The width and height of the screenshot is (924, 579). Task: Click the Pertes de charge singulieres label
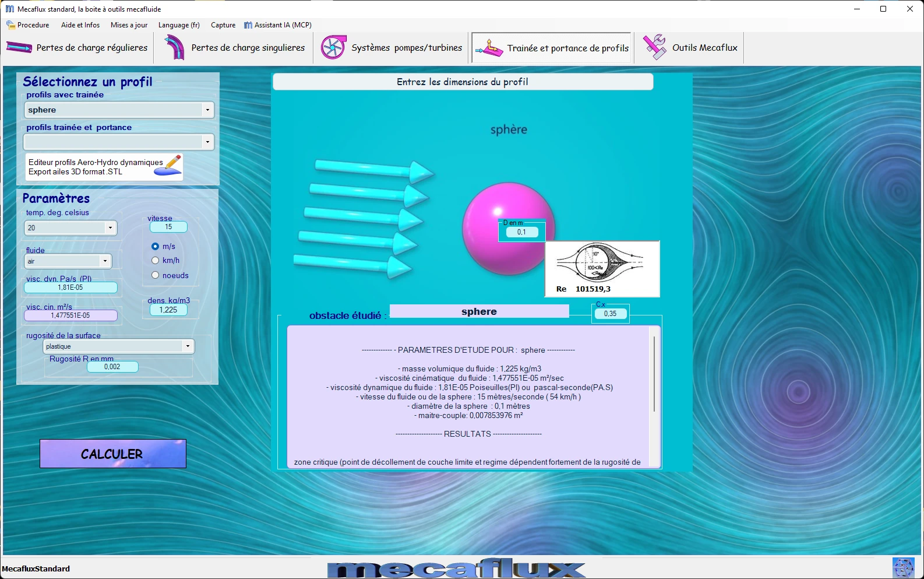248,48
